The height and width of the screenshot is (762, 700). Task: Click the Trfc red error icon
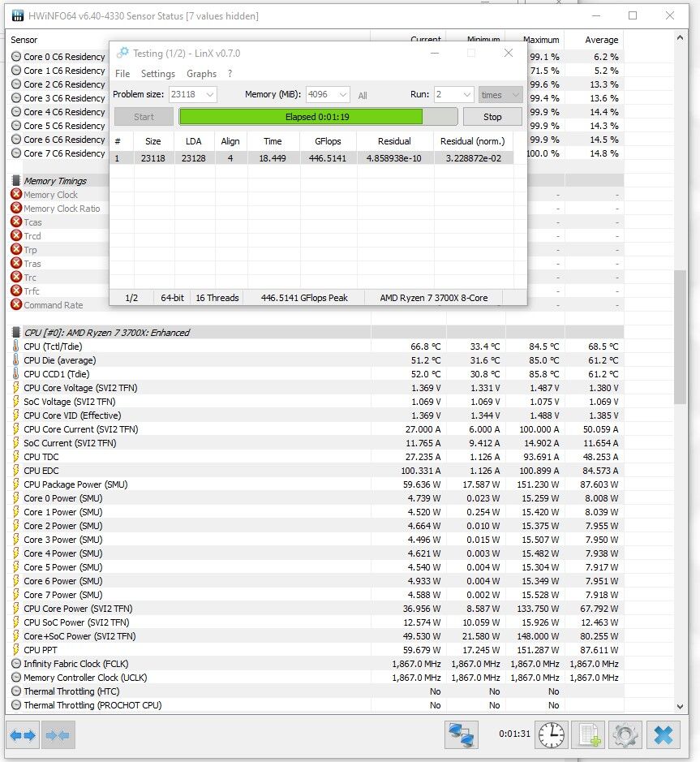16,291
